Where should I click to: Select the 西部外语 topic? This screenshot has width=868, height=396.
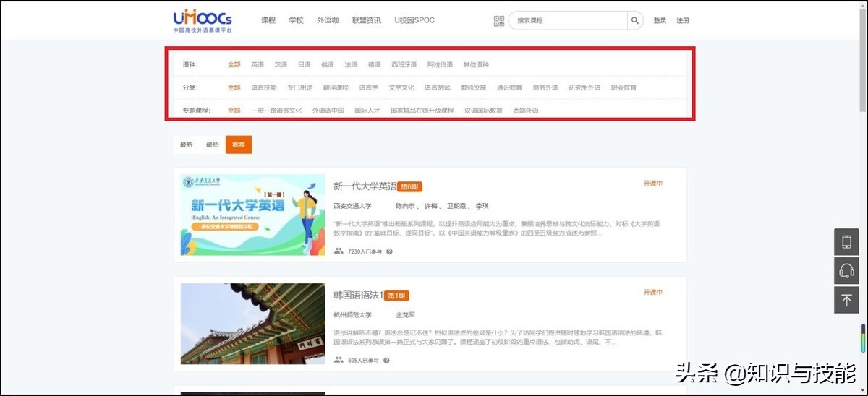[525, 111]
